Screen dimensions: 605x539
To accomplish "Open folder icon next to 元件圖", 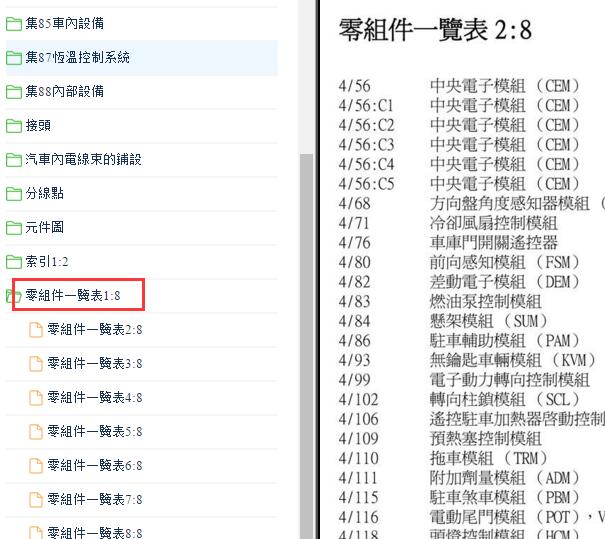I will (14, 228).
